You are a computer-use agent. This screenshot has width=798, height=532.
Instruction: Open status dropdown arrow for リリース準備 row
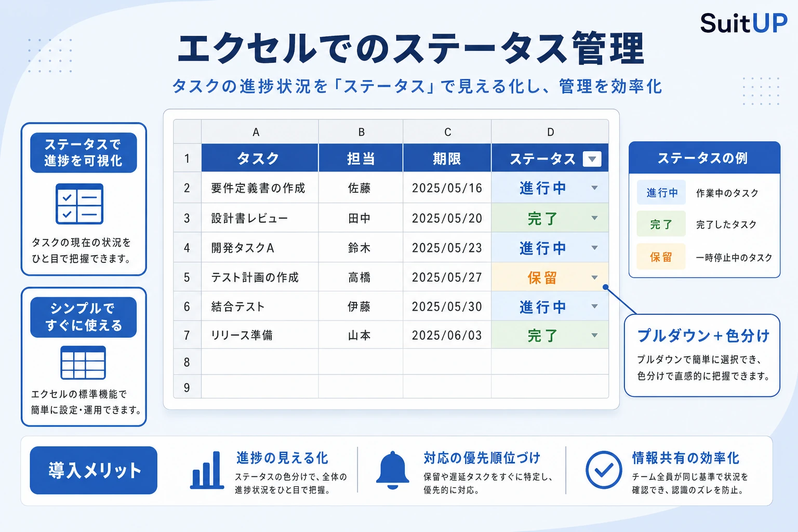(x=594, y=335)
